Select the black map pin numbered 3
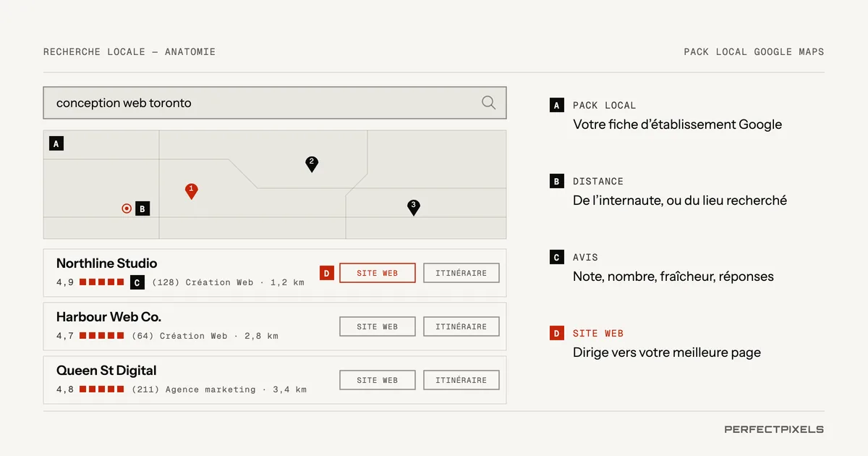Screen dimensions: 868x456 [413, 208]
